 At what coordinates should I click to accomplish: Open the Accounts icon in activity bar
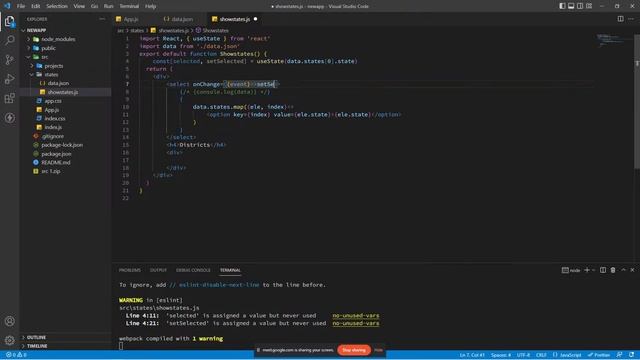pyautogui.click(x=9, y=321)
